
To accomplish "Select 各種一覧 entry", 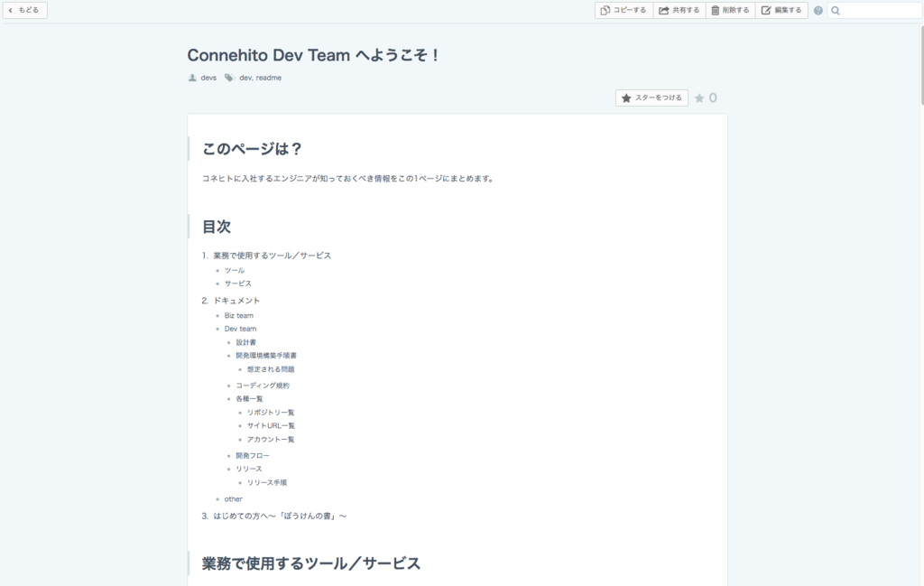I will tap(249, 399).
